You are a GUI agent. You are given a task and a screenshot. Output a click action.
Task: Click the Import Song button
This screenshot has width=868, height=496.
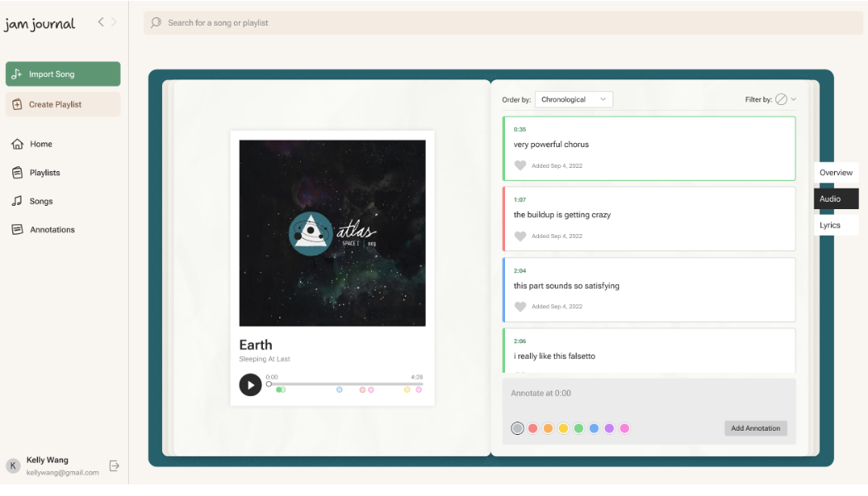tap(63, 74)
